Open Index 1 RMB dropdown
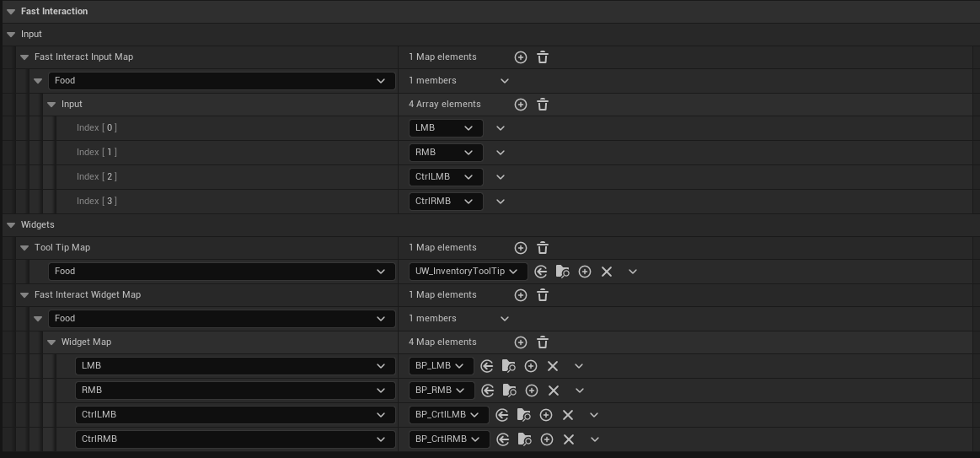980x458 pixels. (x=446, y=152)
